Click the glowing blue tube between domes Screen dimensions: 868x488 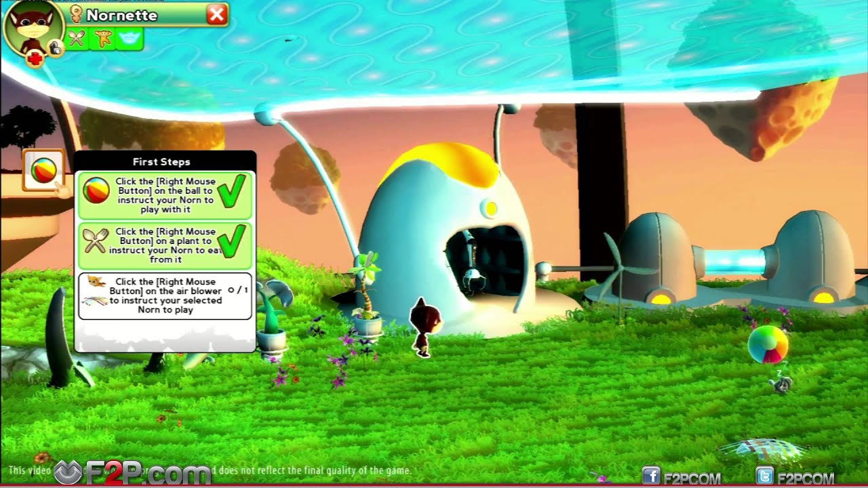735,262
